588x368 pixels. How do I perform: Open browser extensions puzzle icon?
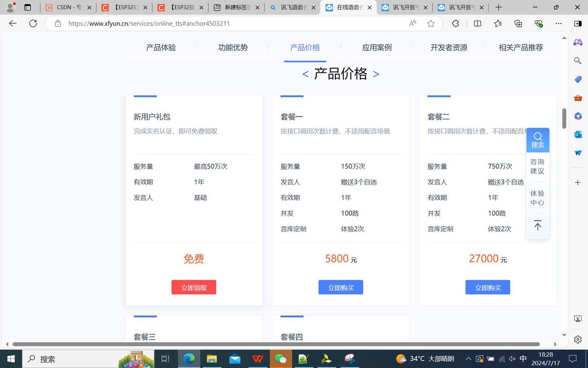point(455,23)
